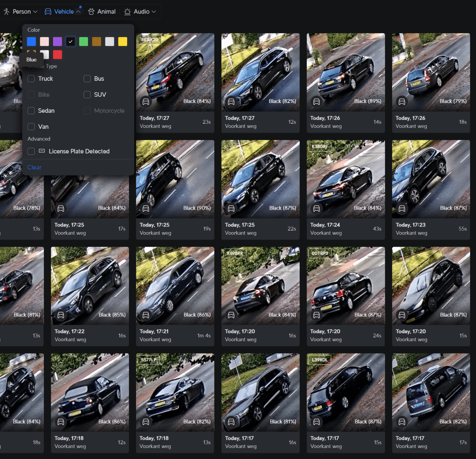The image size is (476, 459).
Task: Click the Clear filters link
Action: 34,167
